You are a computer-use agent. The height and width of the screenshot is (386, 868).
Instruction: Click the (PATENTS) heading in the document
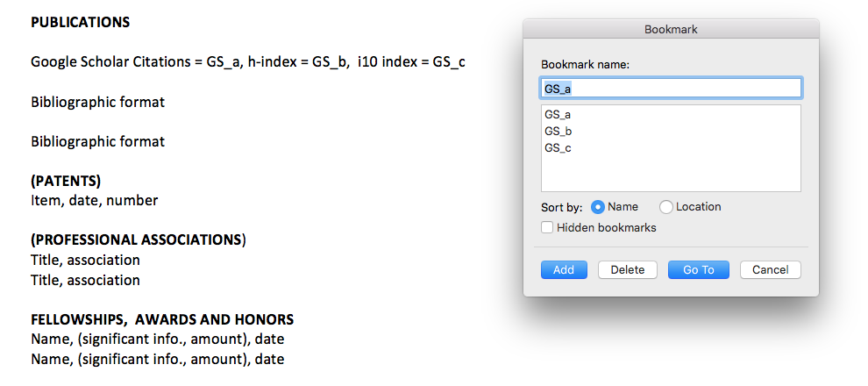click(66, 181)
